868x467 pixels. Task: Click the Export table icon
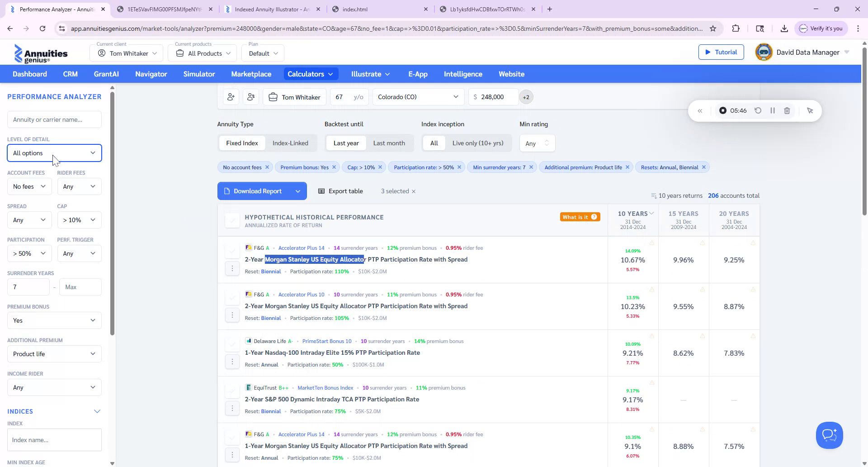click(321, 191)
